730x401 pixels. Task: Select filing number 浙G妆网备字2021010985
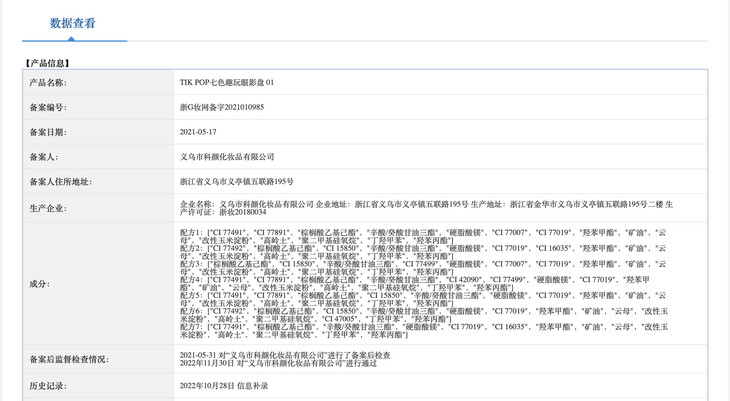[x=222, y=107]
